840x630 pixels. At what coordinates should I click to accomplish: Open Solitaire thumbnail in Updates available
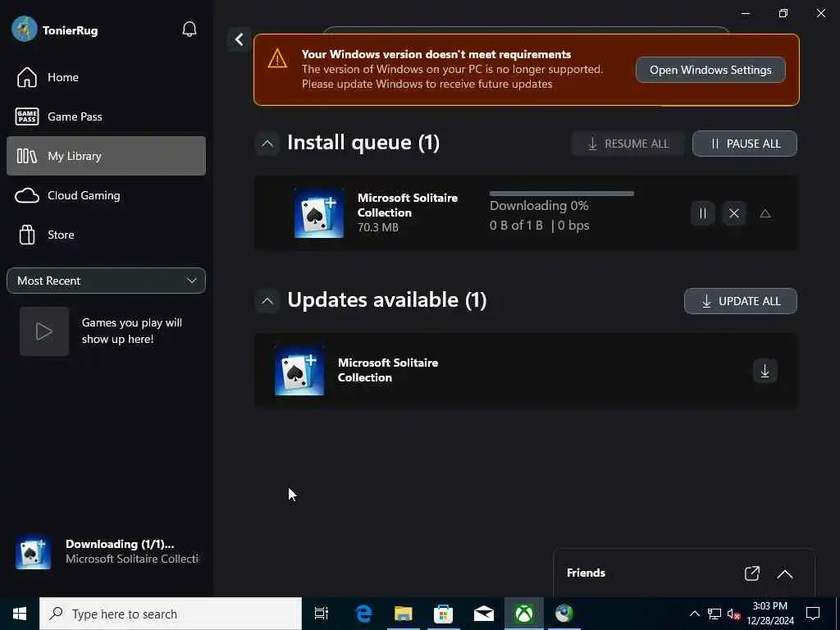299,371
